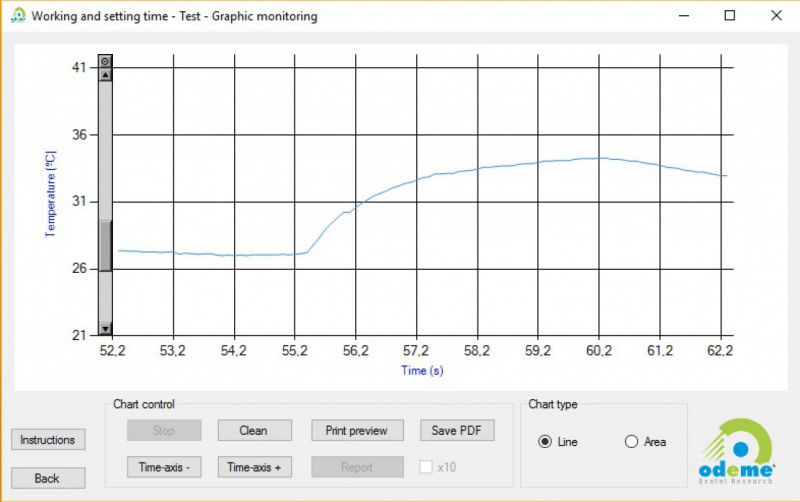Click the vertical temperature scrollbar thumb
This screenshot has height=502, width=800.
coord(105,245)
